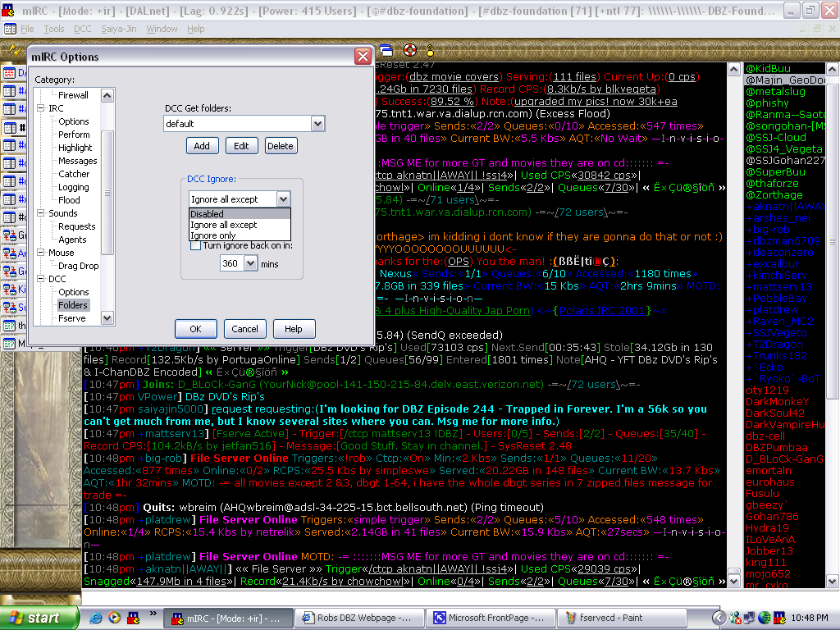Choose 'Disabled' in the DCC Ignore list
The width and height of the screenshot is (840, 630).
(207, 214)
